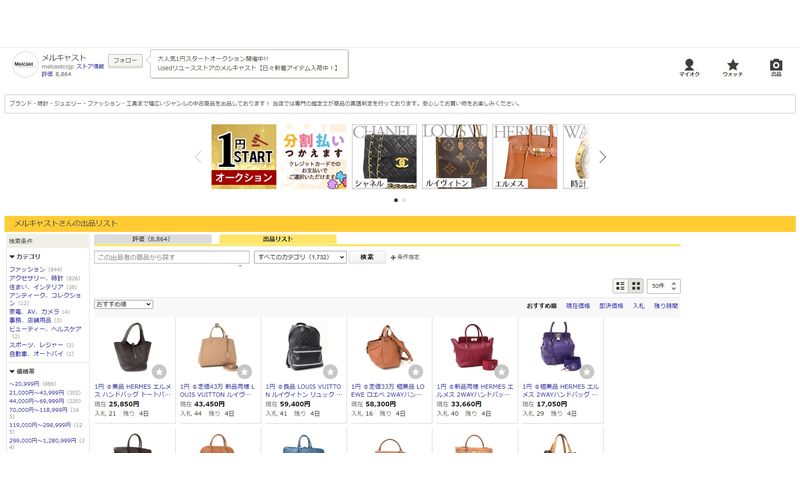Collapse the 価格帯 section triangle
800x500 pixels.
[12, 371]
